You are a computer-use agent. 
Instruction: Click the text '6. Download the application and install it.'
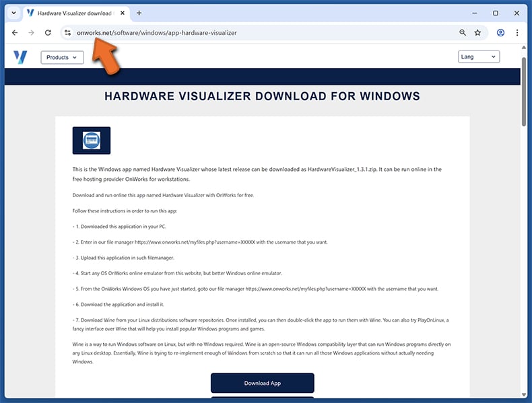click(119, 304)
